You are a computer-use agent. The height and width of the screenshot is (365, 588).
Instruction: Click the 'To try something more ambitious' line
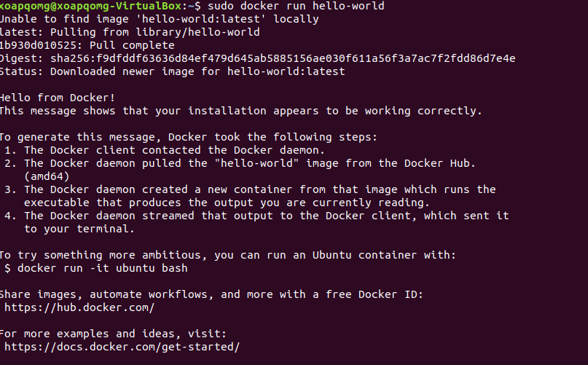(227, 255)
